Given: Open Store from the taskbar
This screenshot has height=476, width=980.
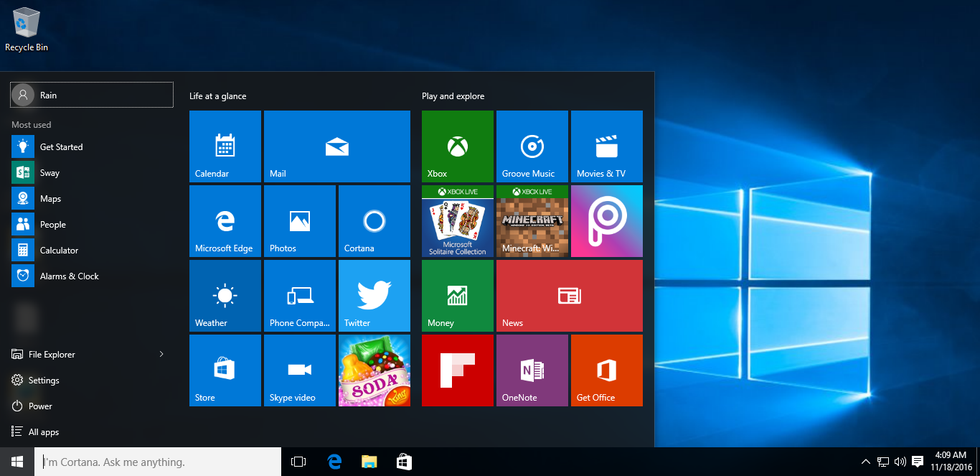Looking at the screenshot, I should (404, 462).
